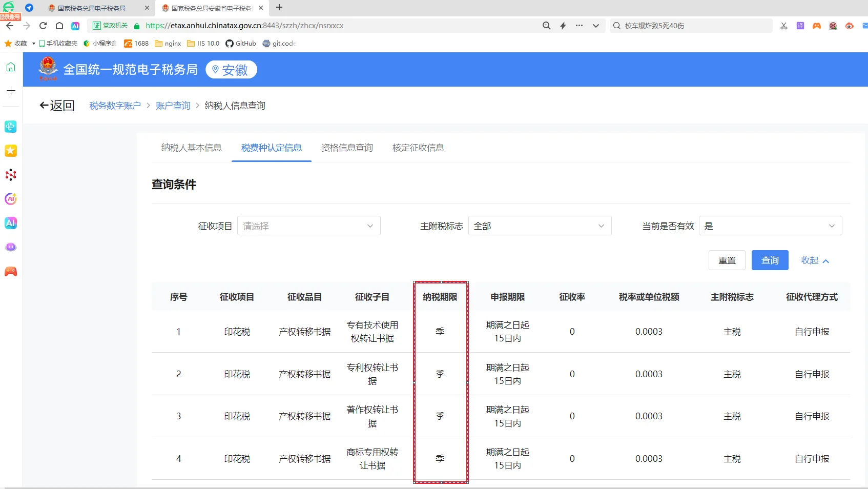Click the browser search box
Image resolution: width=868 pixels, height=489 pixels.
pyautogui.click(x=691, y=26)
